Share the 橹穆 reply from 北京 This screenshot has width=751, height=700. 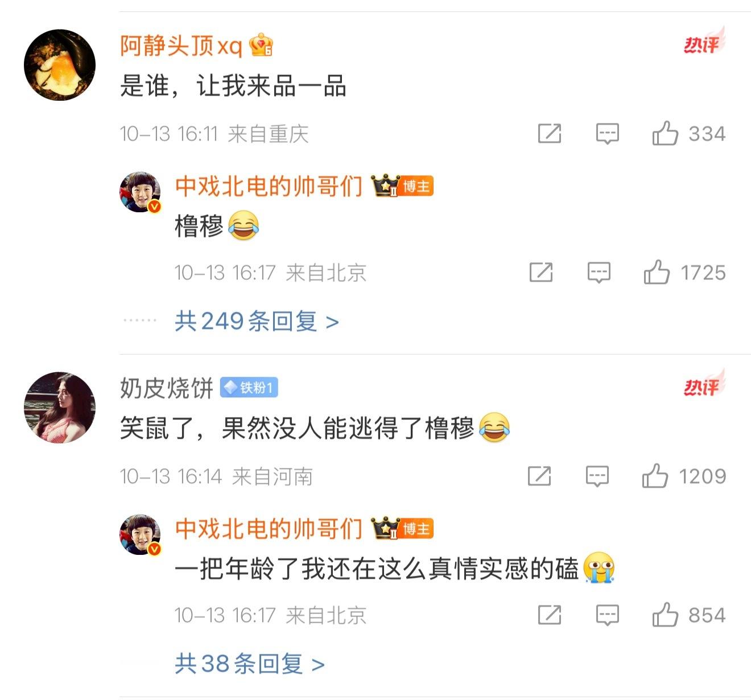pos(541,273)
